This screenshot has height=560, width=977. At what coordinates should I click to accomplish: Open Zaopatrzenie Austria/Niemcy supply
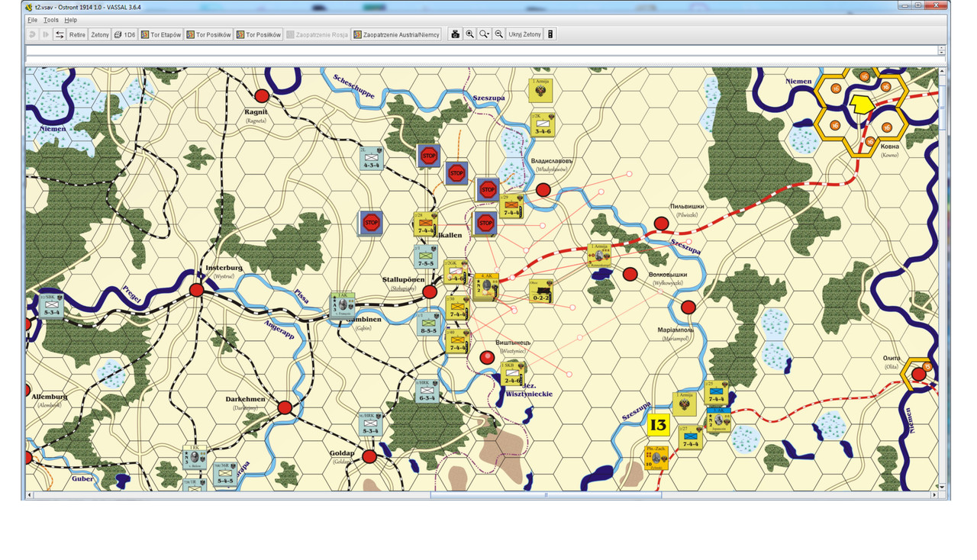pos(396,34)
